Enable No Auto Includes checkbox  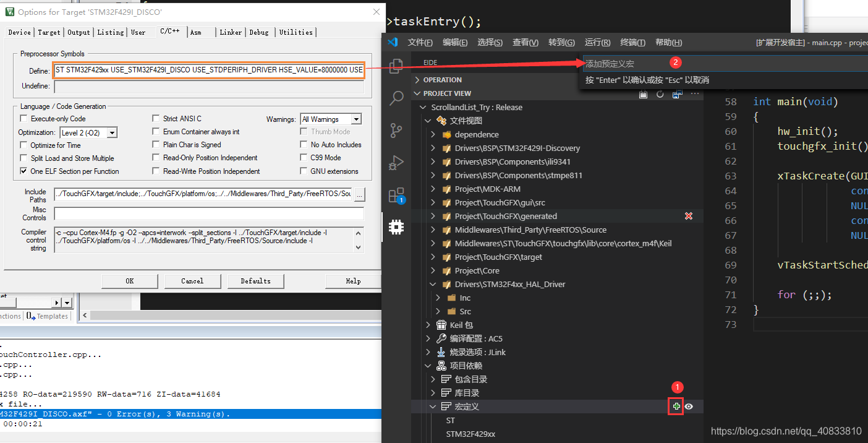click(x=304, y=145)
